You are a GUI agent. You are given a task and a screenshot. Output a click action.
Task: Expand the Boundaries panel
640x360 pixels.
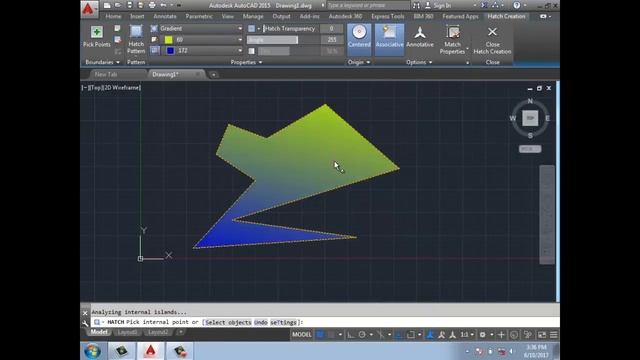[102, 62]
